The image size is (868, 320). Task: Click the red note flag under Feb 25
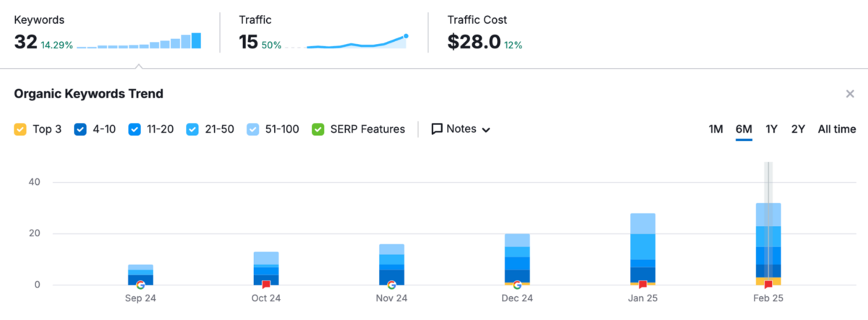pos(768,285)
